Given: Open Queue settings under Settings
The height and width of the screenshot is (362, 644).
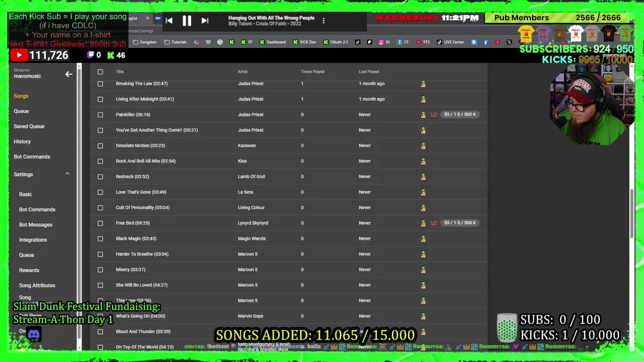Looking at the screenshot, I should point(27,255).
